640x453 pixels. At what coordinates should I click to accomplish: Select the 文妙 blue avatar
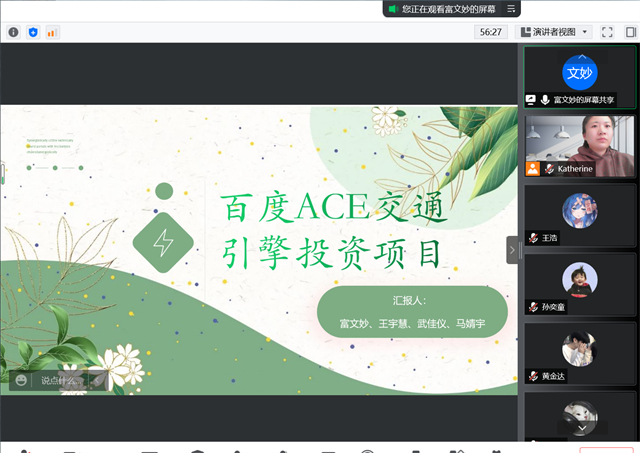click(580, 73)
